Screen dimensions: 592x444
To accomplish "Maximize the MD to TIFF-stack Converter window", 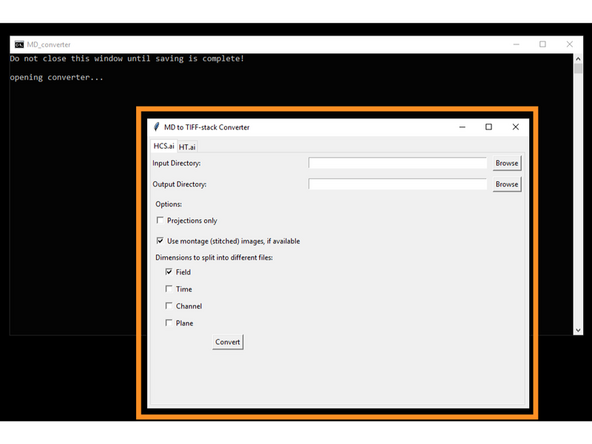I will click(x=489, y=127).
